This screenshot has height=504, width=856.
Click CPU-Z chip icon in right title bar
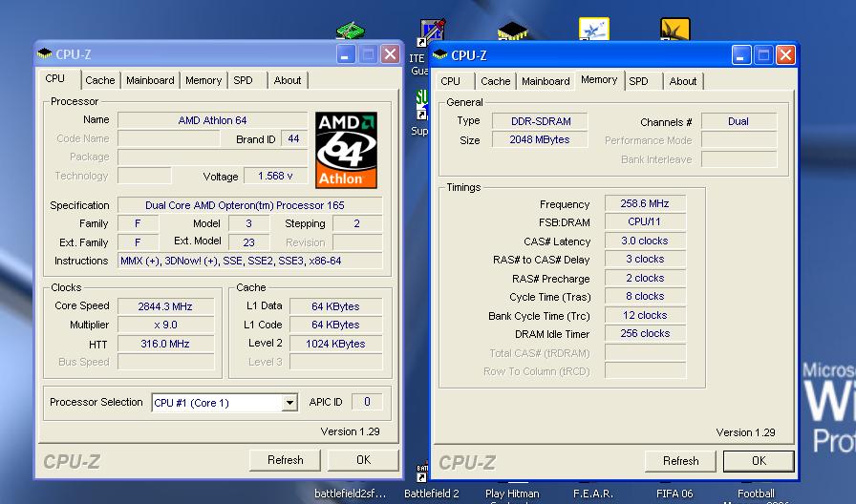440,55
